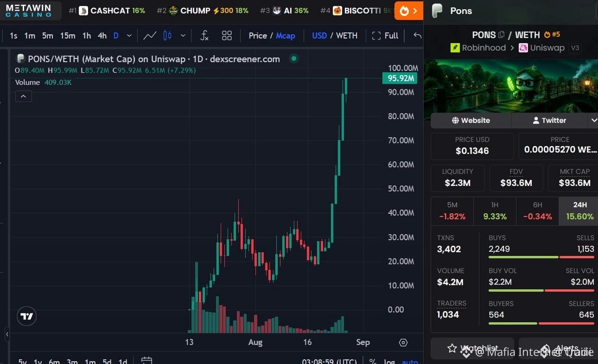The width and height of the screenshot is (598, 364).
Task: Open the trending CASHCAT token
Action: (x=107, y=11)
